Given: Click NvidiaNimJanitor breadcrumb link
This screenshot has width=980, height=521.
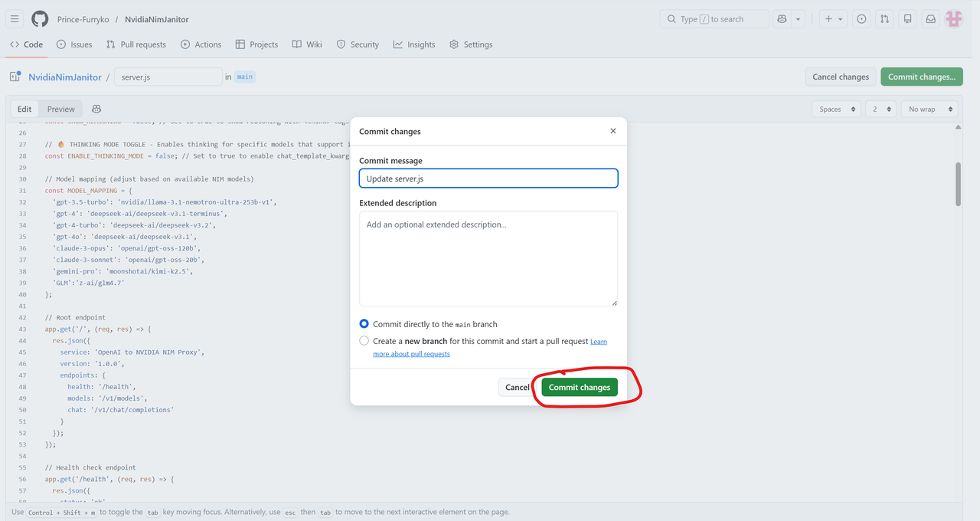Looking at the screenshot, I should tap(65, 77).
